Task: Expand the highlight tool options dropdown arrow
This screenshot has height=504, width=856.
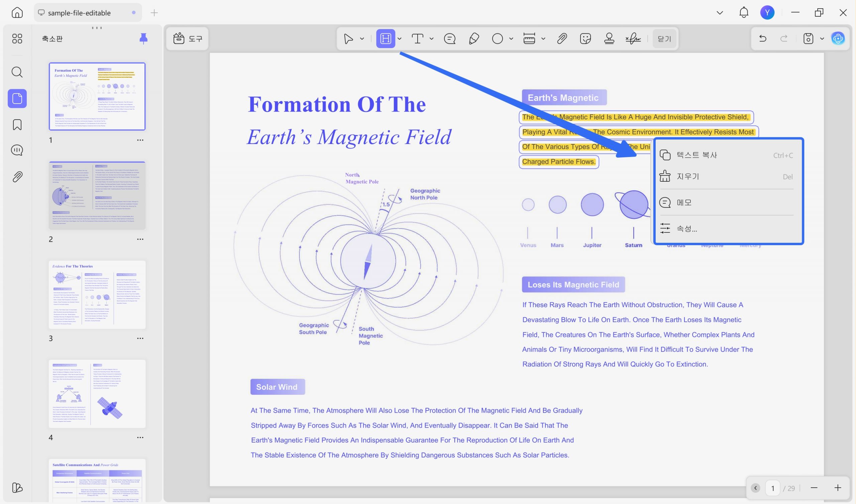Action: [x=400, y=39]
